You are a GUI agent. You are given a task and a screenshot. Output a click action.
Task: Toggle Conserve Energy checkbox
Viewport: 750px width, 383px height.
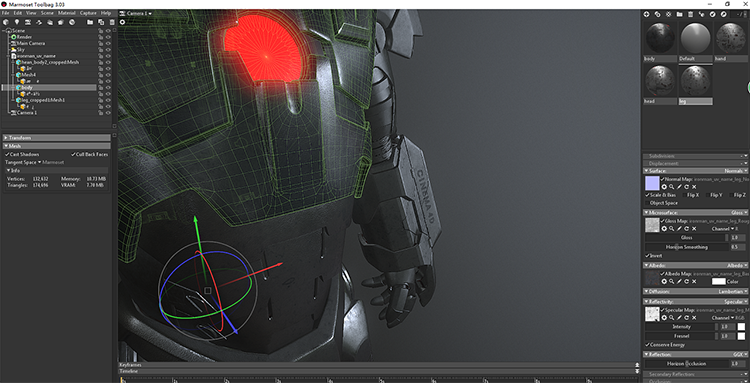click(x=647, y=345)
